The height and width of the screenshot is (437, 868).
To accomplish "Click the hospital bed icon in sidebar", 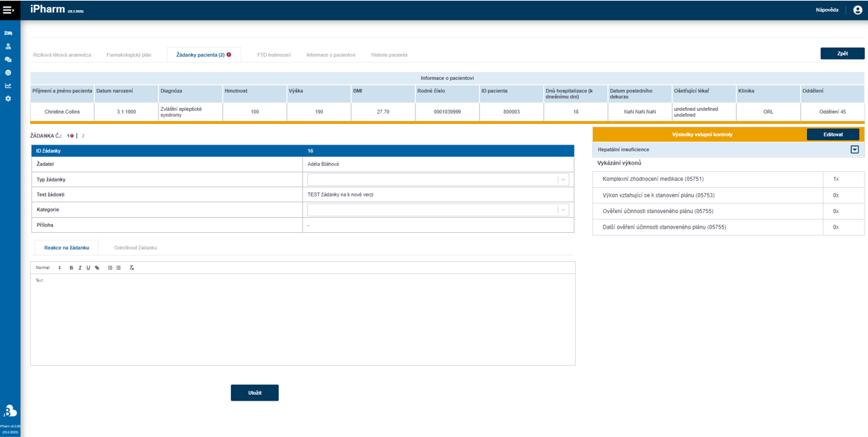I will (x=8, y=33).
